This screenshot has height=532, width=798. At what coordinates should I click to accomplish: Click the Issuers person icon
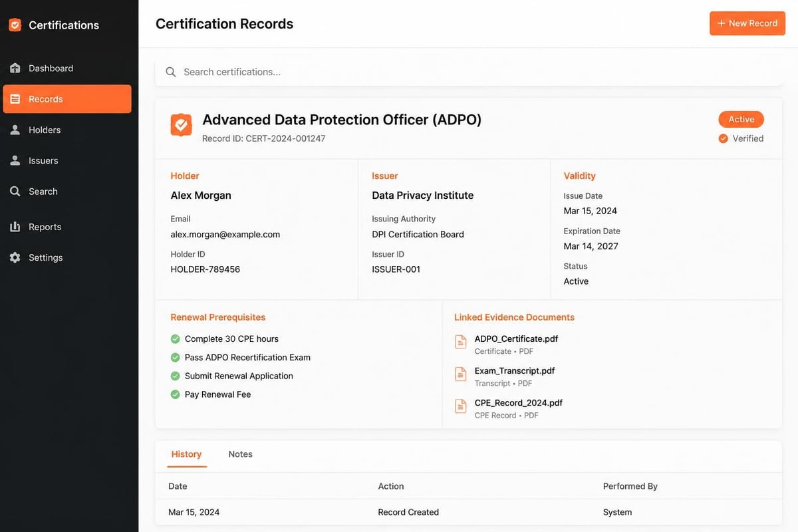(15, 160)
